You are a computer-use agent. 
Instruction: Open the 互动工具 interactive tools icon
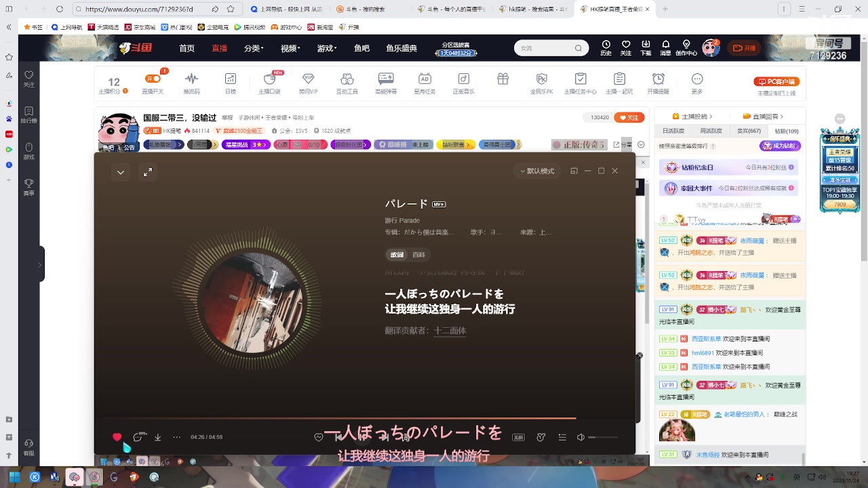347,83
